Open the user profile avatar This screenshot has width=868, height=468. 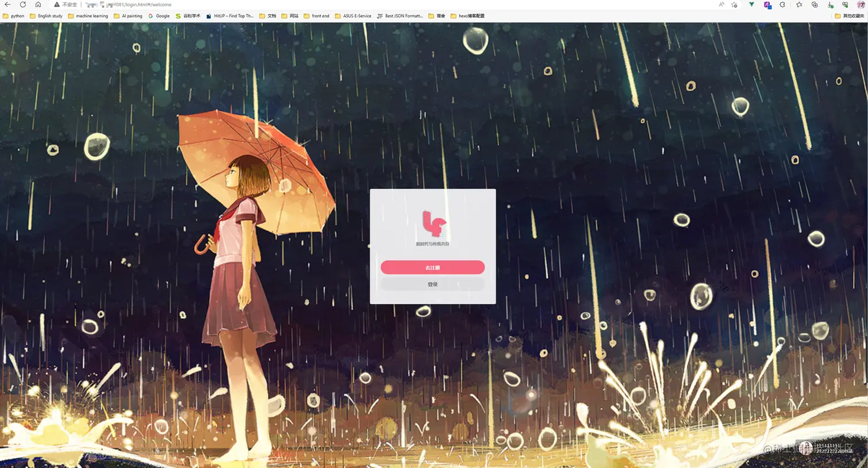861,5
